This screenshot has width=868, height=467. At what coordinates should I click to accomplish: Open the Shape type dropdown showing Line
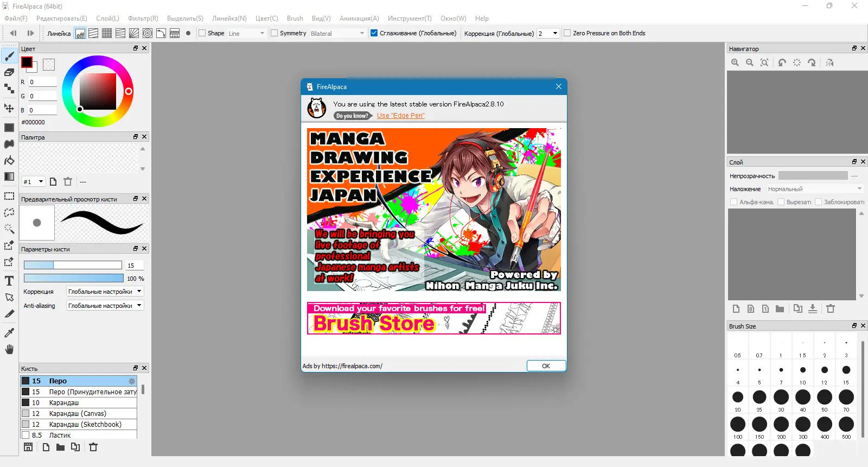tap(246, 33)
